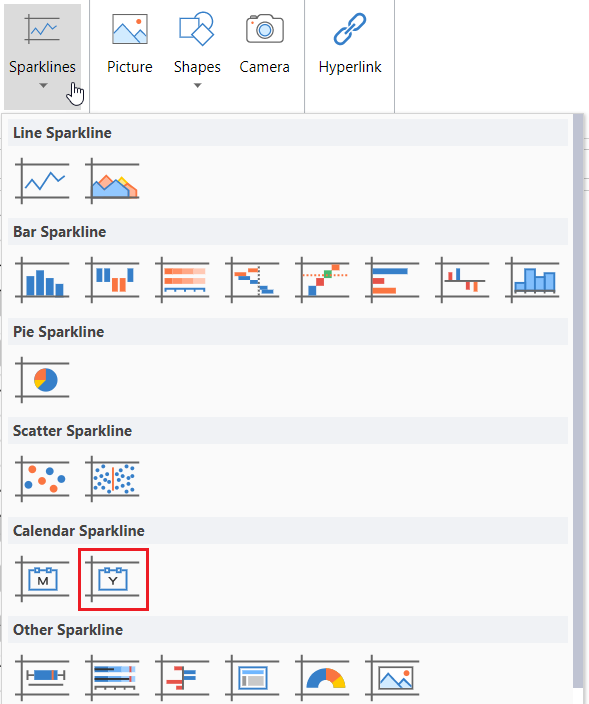The height and width of the screenshot is (704, 589).
Task: Insert a Line sparkline
Action: pyautogui.click(x=43, y=181)
